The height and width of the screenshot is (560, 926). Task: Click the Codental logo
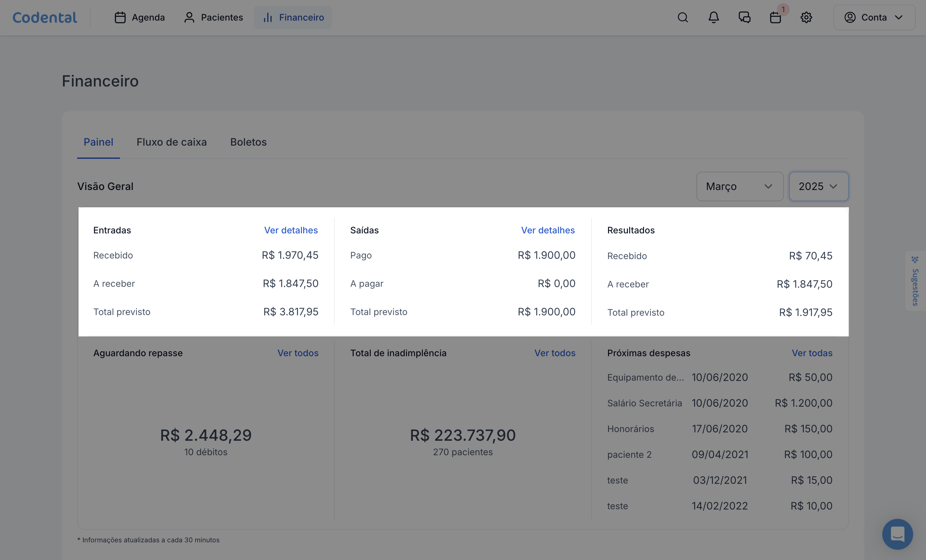(45, 17)
